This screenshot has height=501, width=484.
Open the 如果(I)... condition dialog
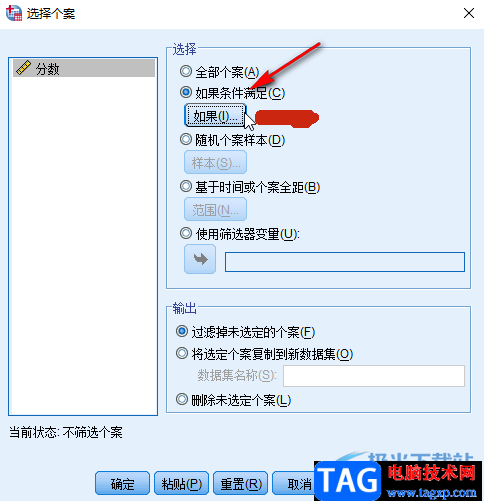[215, 116]
